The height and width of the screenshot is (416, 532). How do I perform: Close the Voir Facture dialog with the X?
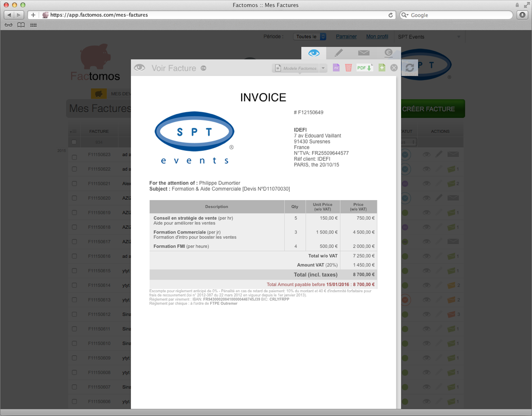point(394,68)
